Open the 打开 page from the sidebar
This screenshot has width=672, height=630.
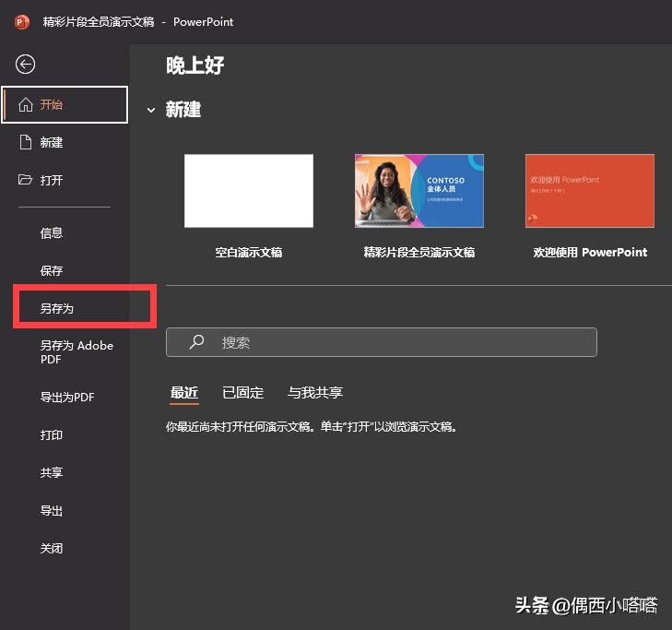point(65,180)
